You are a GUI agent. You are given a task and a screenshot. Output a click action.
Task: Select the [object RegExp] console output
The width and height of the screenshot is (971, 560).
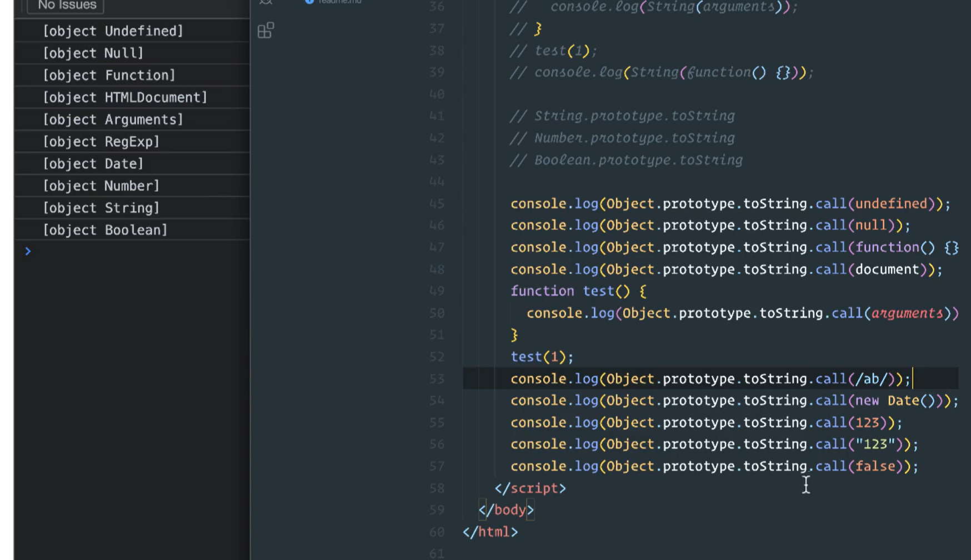[101, 142]
